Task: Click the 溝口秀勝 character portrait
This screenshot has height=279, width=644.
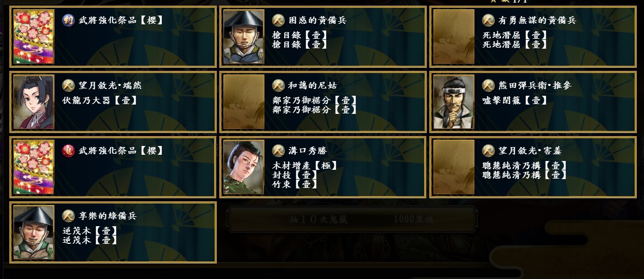Action: [x=244, y=167]
